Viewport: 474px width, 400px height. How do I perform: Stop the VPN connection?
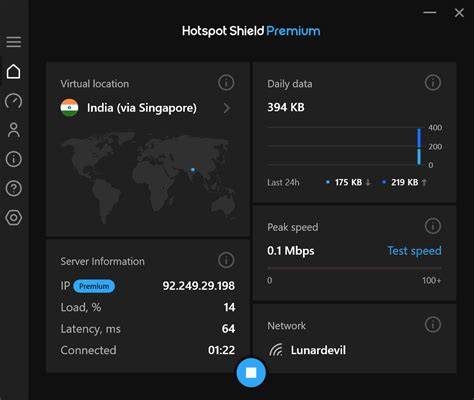point(251,373)
